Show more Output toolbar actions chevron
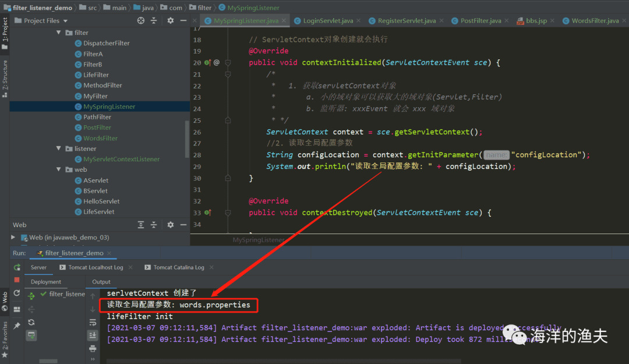This screenshot has width=629, height=364. coord(93,359)
